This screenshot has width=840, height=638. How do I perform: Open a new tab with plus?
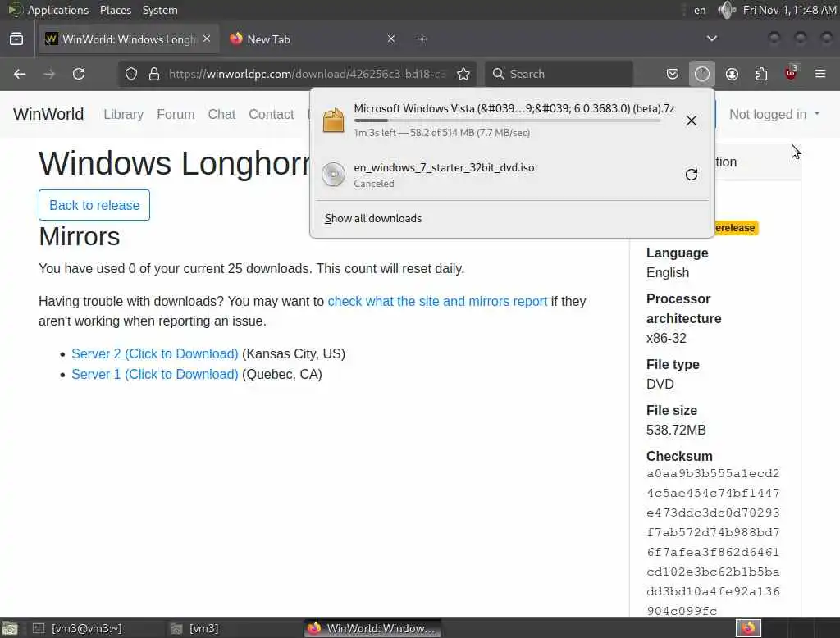point(422,39)
